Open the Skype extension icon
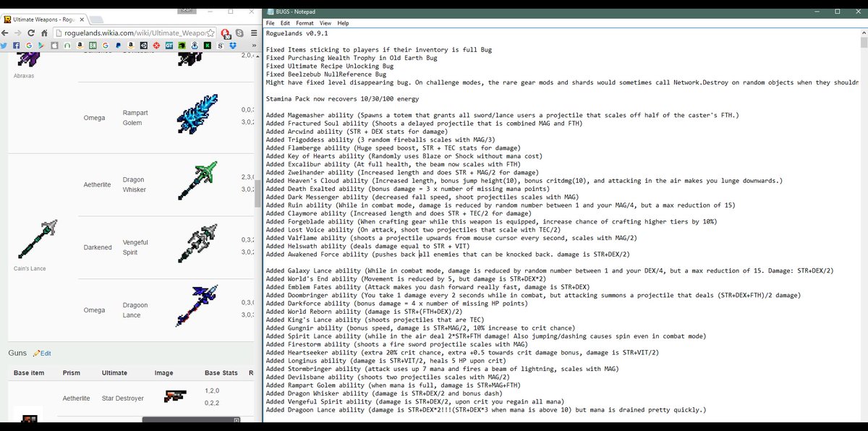The width and height of the screenshot is (868, 431). point(239,33)
